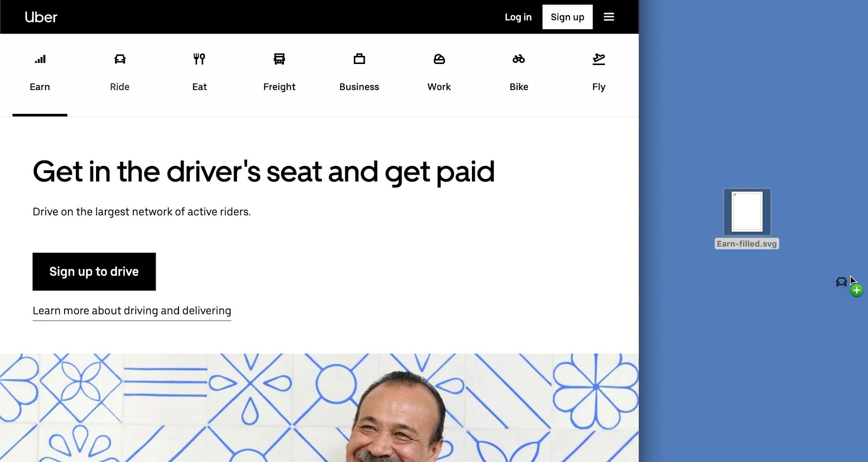This screenshot has height=462, width=868.
Task: Click the Fly airplane icon
Action: tap(599, 59)
